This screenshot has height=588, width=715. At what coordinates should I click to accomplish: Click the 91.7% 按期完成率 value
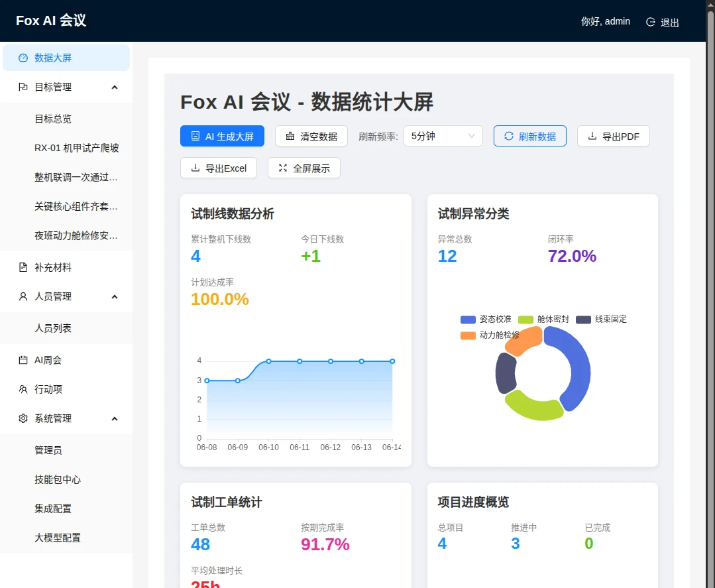[325, 544]
